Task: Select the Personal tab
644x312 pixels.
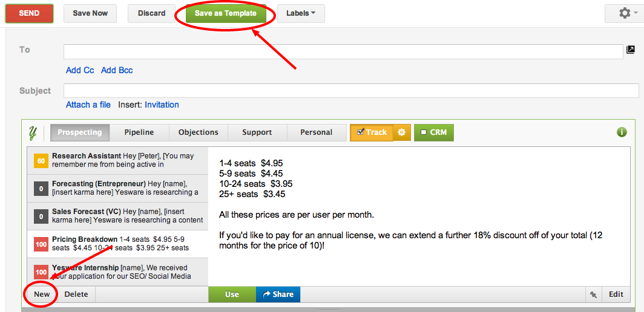Action: [x=316, y=132]
